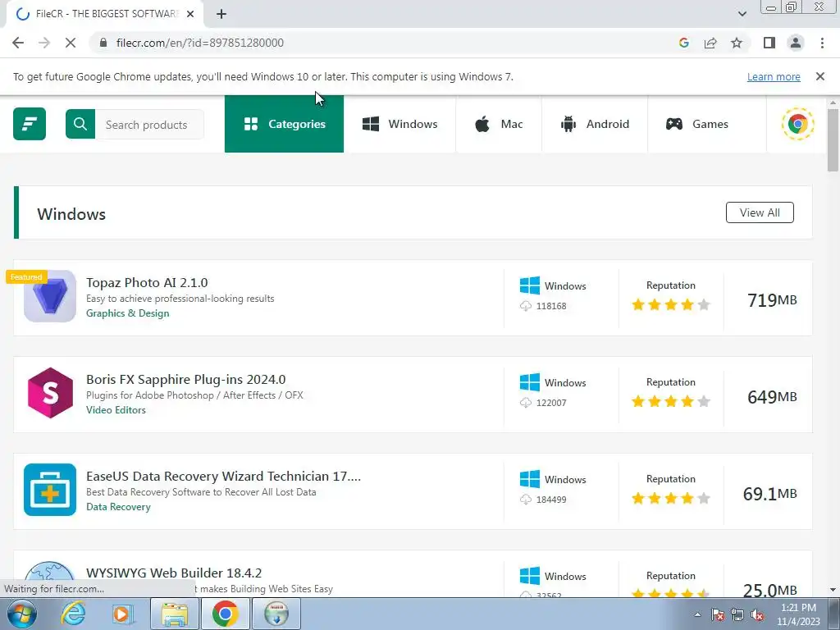840x630 pixels.
Task: Click the Featured badge on Topaz
Action: point(26,277)
